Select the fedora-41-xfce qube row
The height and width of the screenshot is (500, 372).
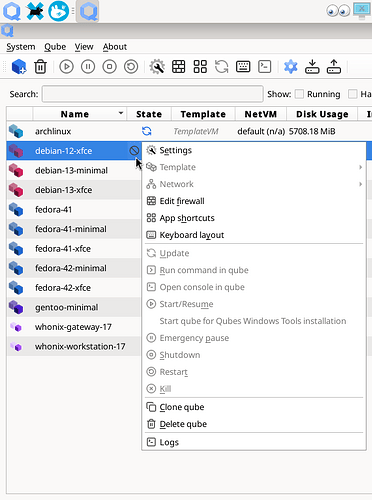coord(74,249)
